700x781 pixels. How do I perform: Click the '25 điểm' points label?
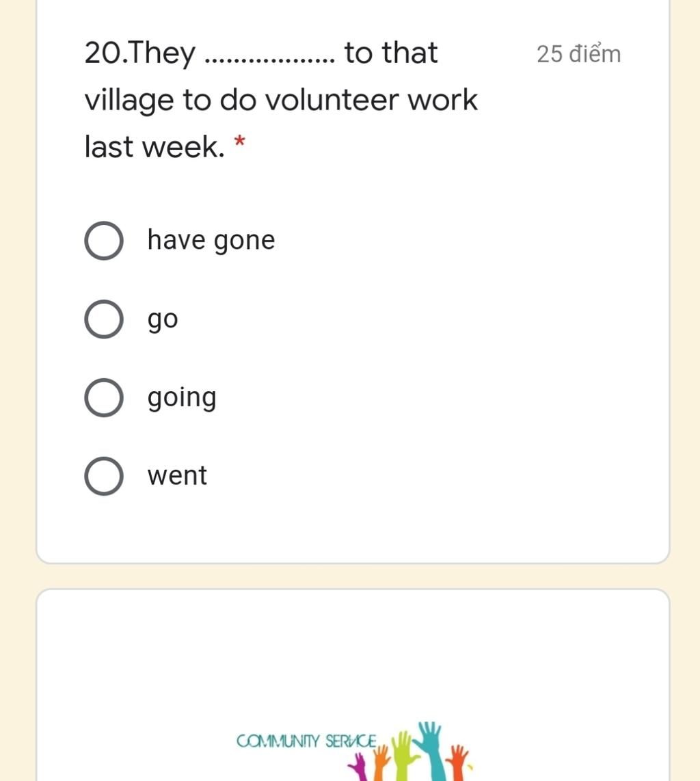(x=578, y=54)
